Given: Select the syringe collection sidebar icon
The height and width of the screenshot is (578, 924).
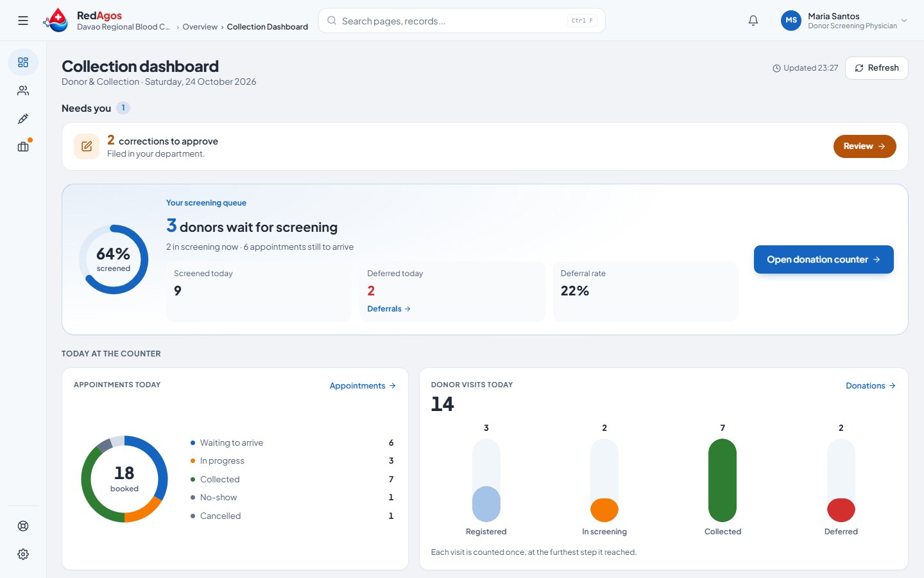Looking at the screenshot, I should 23,119.
